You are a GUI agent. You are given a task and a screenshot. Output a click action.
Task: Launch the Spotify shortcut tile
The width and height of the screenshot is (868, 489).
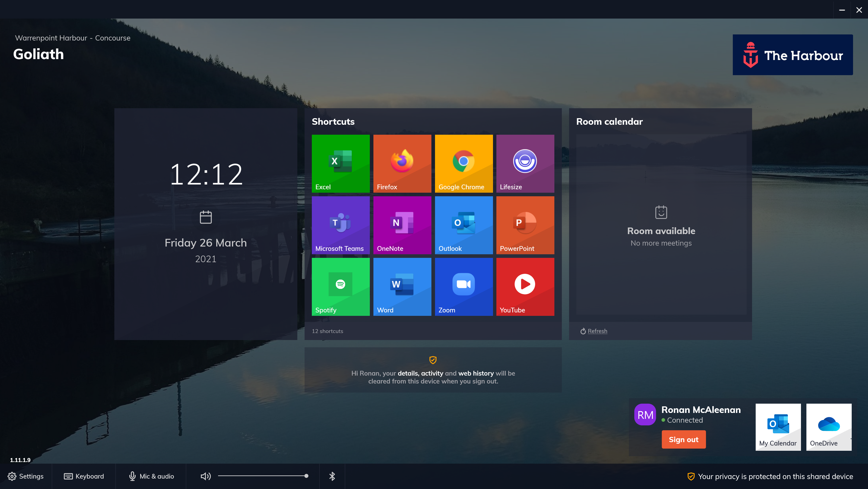point(340,287)
